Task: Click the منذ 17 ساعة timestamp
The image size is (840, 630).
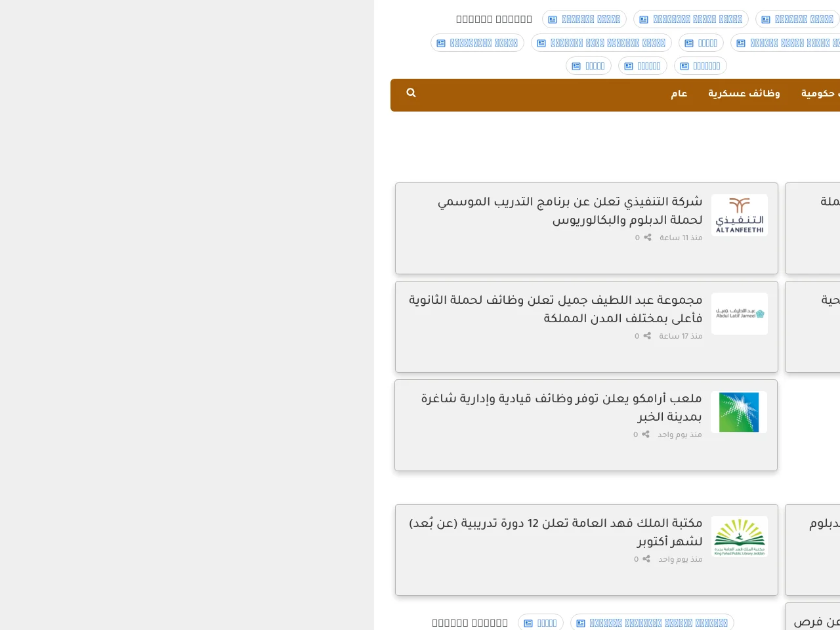Action: pos(681,336)
